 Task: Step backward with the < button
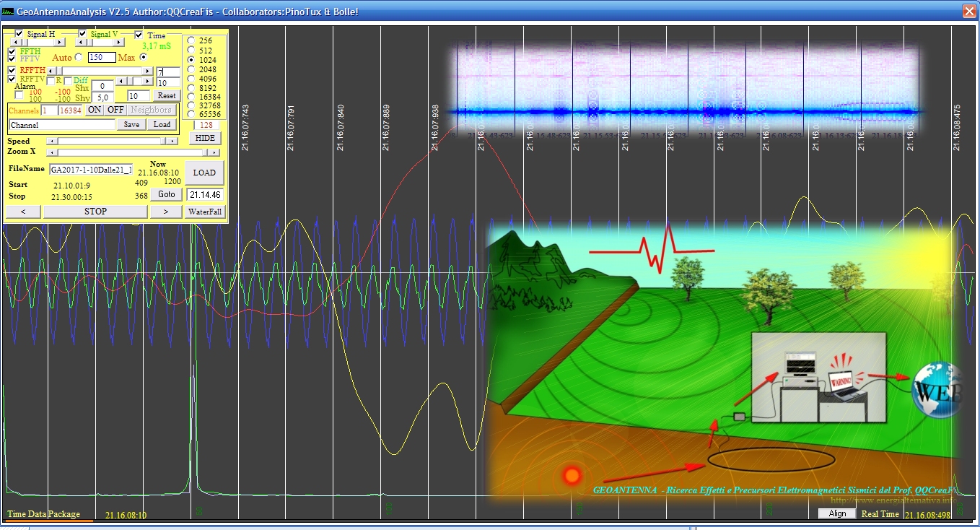click(23, 212)
